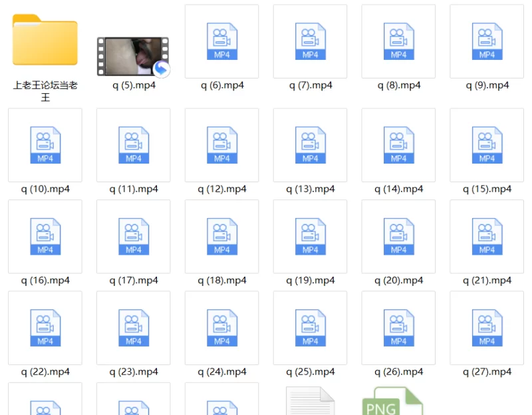The width and height of the screenshot is (532, 415).
Task: Click the MP4 icon of q (11).mp4
Action: (134, 145)
